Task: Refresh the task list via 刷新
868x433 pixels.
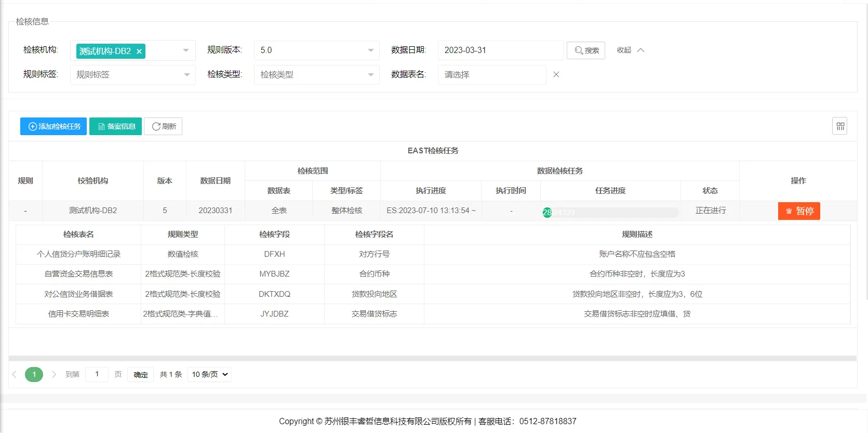Action: [163, 126]
